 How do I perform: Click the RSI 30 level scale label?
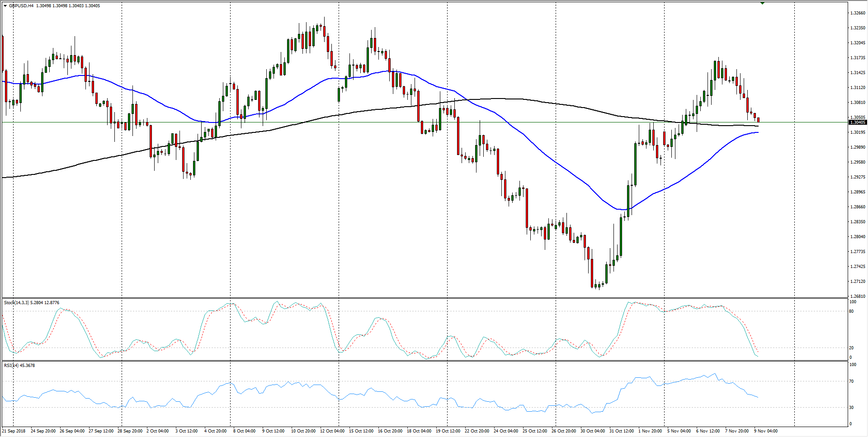point(851,408)
